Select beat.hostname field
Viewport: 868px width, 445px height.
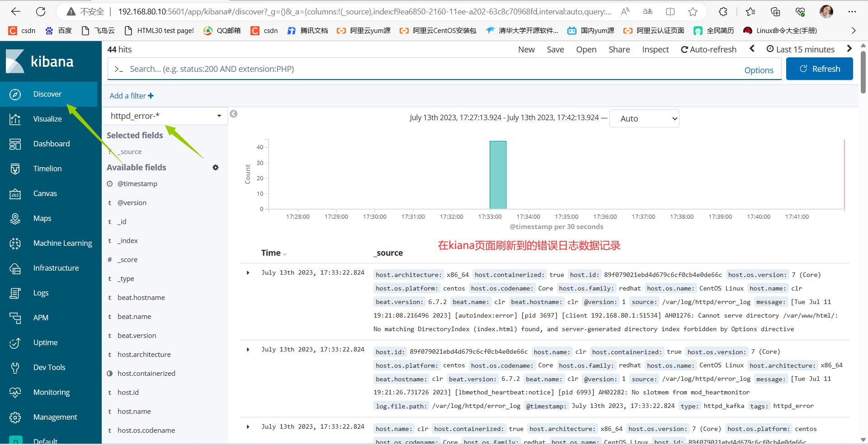click(x=141, y=298)
